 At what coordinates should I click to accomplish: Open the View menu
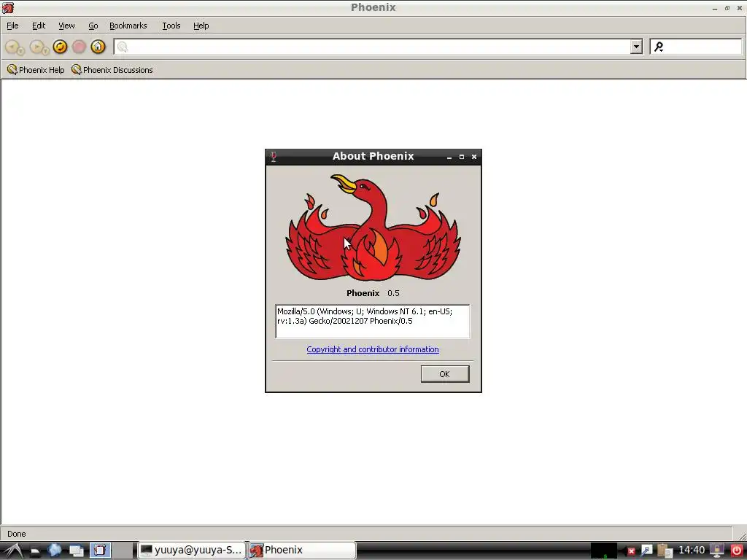(66, 26)
